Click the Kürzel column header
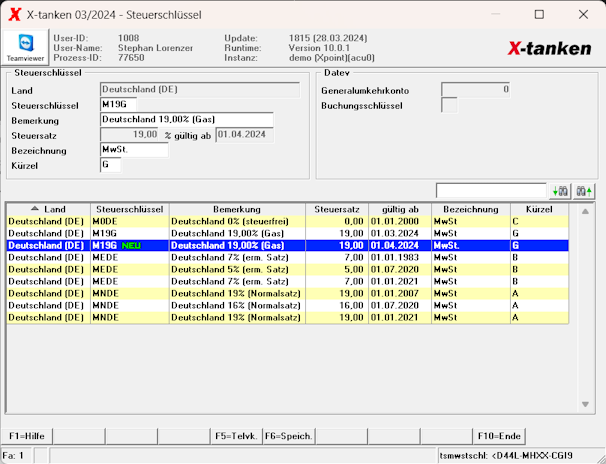 [x=539, y=209]
